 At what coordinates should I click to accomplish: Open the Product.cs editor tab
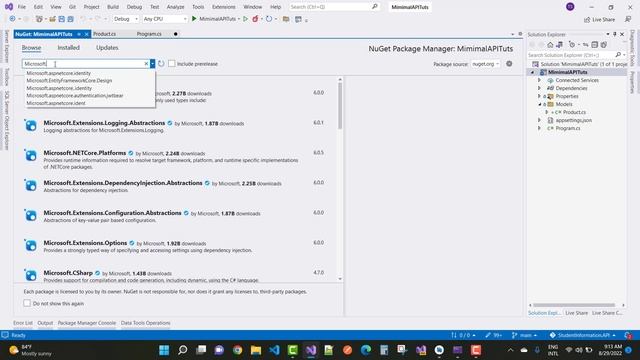pyautogui.click(x=104, y=34)
